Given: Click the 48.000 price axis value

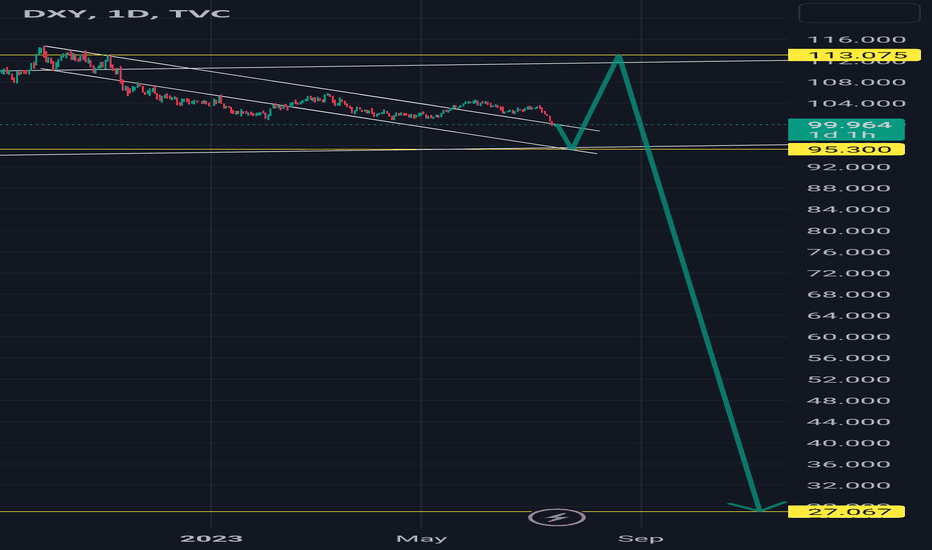Looking at the screenshot, I should point(849,401).
